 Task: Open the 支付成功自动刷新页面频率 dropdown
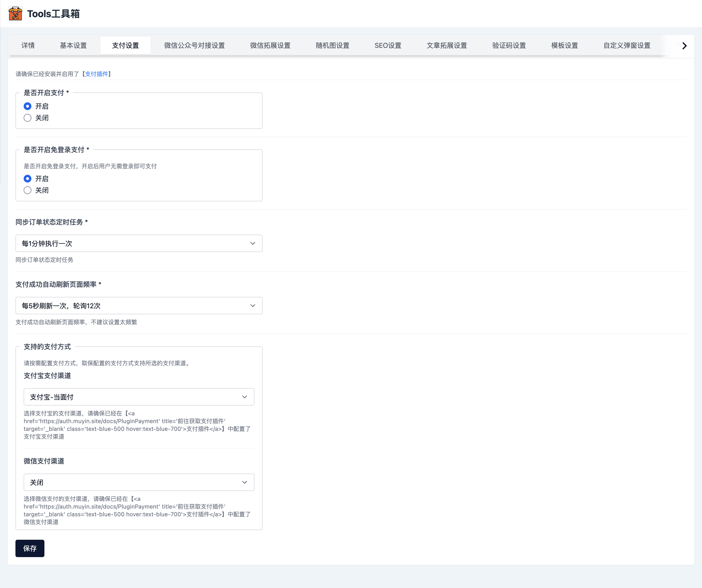(x=139, y=306)
